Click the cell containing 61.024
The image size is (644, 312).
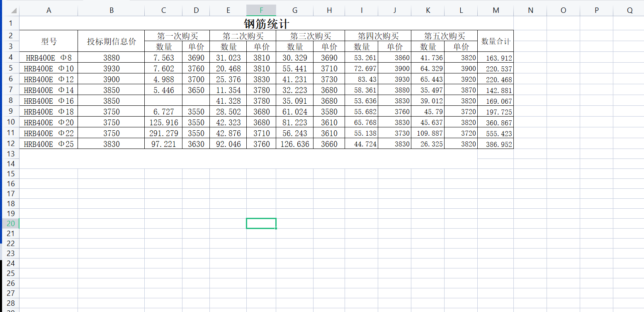click(x=295, y=111)
